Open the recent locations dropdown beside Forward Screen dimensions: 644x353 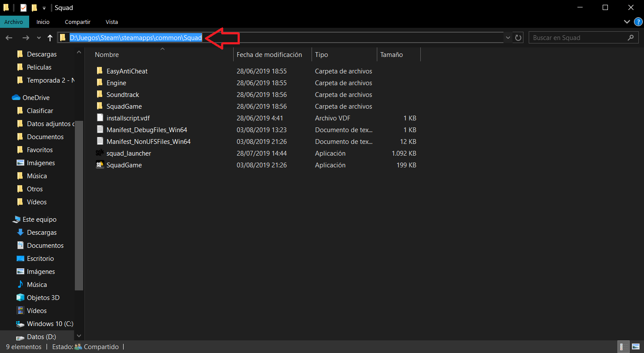pyautogui.click(x=39, y=38)
